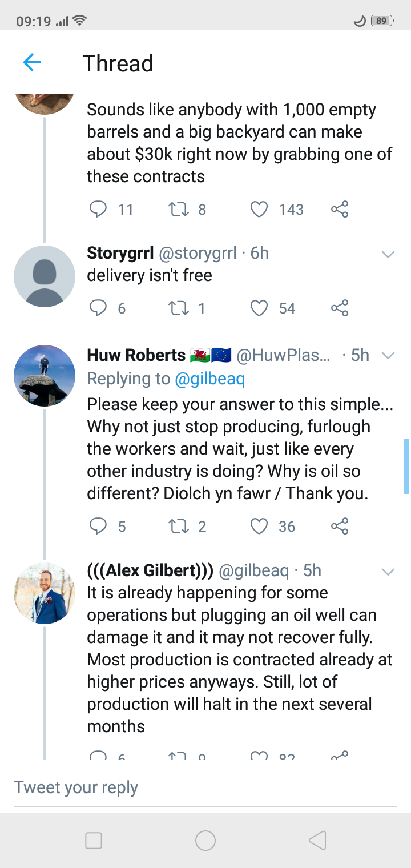
Task: Share Huw Roberts' tweet
Action: [x=340, y=526]
